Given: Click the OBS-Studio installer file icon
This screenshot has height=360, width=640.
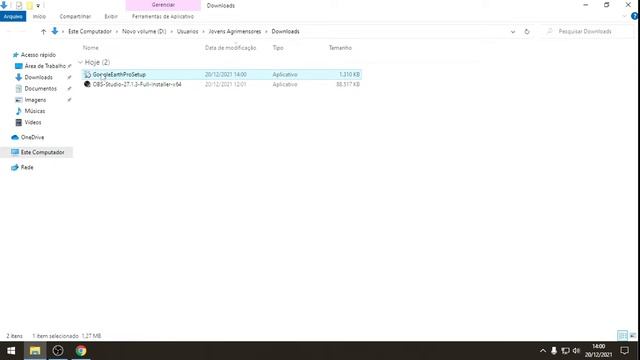Looking at the screenshot, I should (x=87, y=84).
